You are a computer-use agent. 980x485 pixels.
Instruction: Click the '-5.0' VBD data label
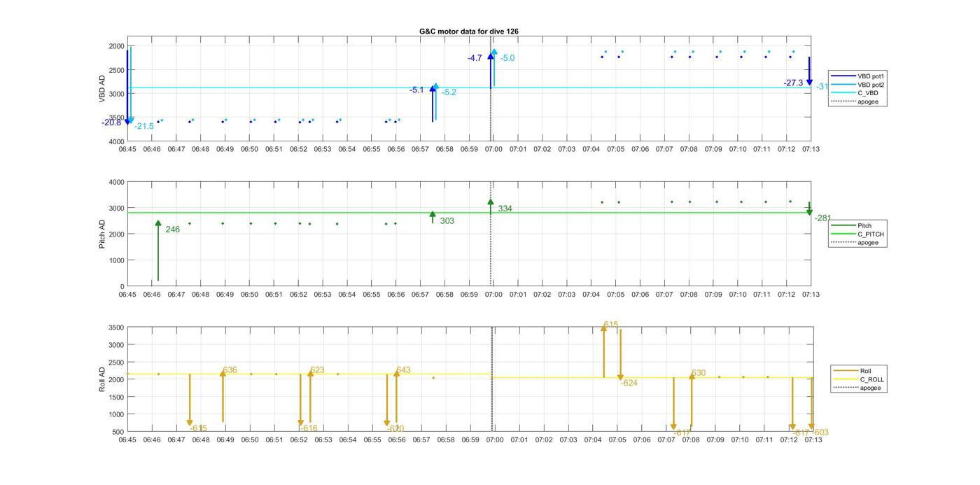[x=507, y=58]
